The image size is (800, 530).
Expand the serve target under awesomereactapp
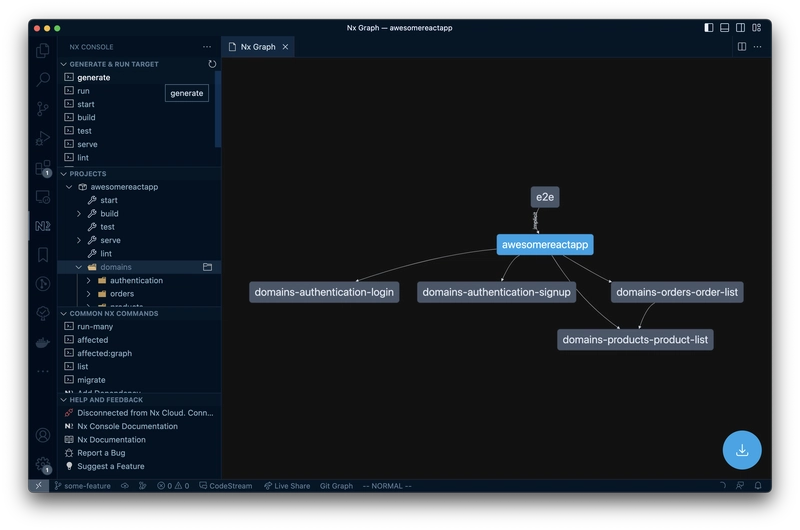pos(79,240)
